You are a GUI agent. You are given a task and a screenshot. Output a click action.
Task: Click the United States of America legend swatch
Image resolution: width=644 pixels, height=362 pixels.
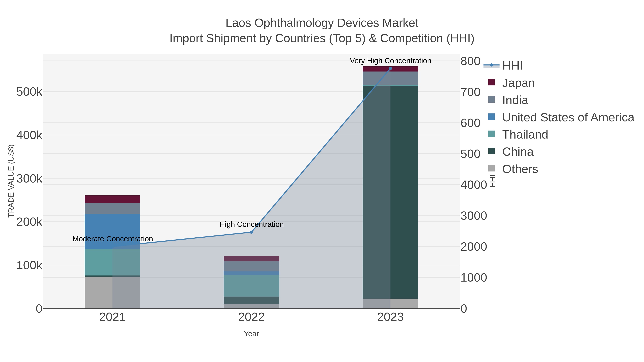point(492,117)
